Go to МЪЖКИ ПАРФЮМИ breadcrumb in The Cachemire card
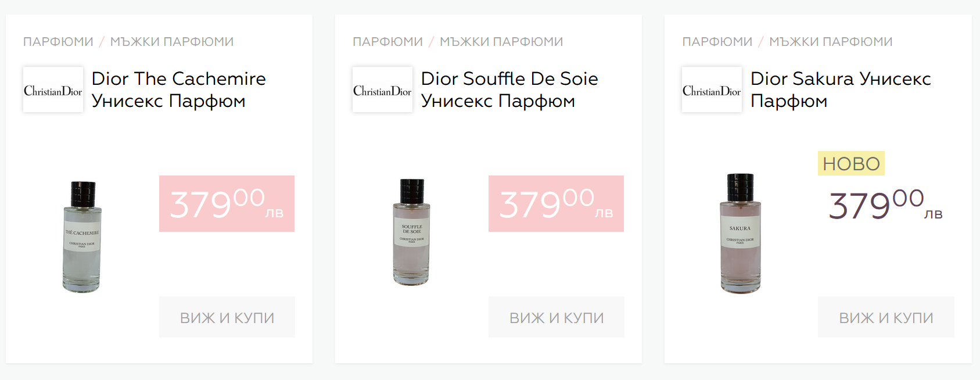980x380 pixels. click(x=172, y=42)
